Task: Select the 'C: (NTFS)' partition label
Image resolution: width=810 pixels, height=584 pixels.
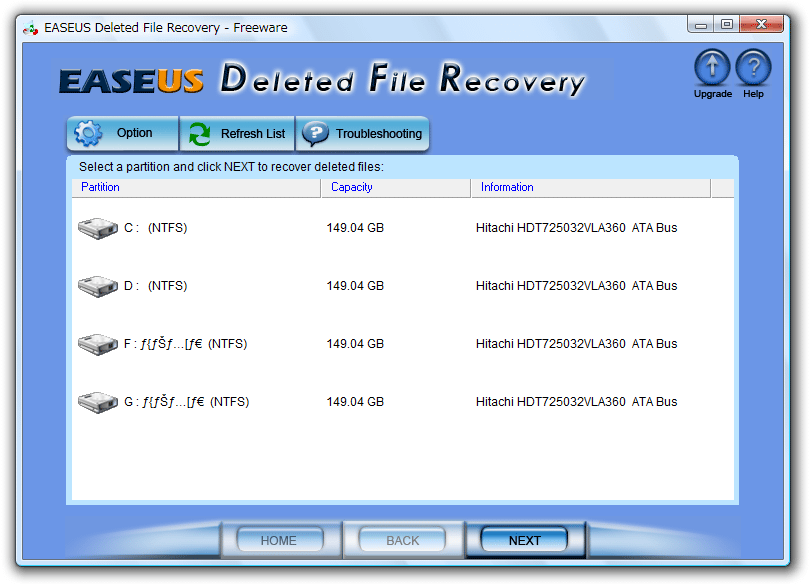Action: click(155, 228)
